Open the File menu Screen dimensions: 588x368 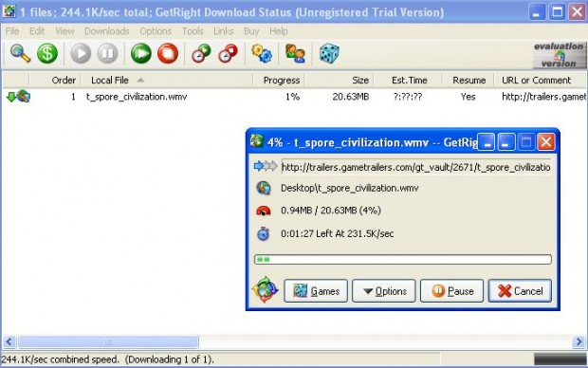12,31
